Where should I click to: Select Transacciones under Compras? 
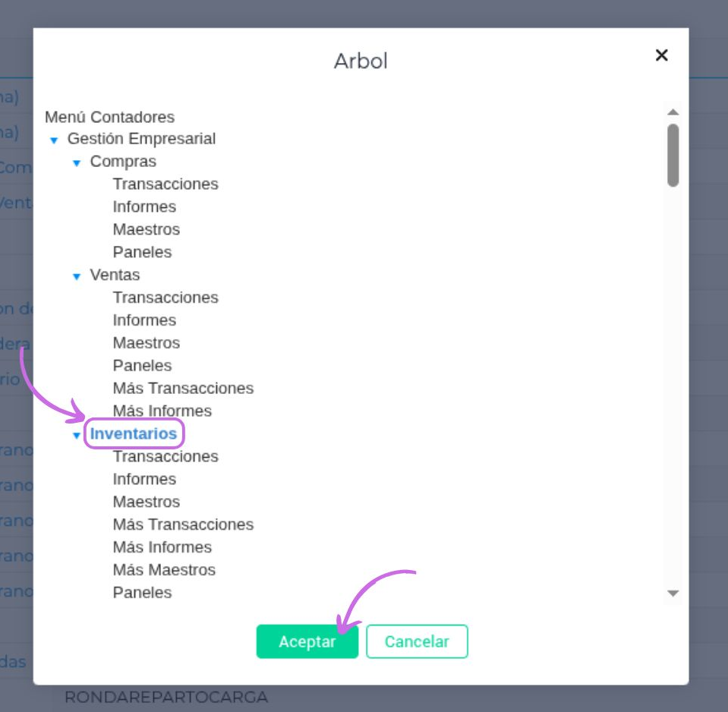pos(165,184)
